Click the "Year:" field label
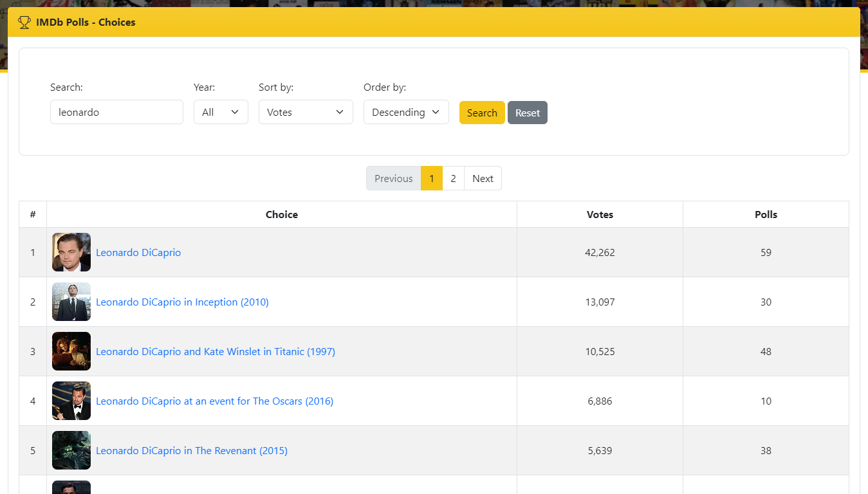This screenshot has width=868, height=494. pos(204,87)
